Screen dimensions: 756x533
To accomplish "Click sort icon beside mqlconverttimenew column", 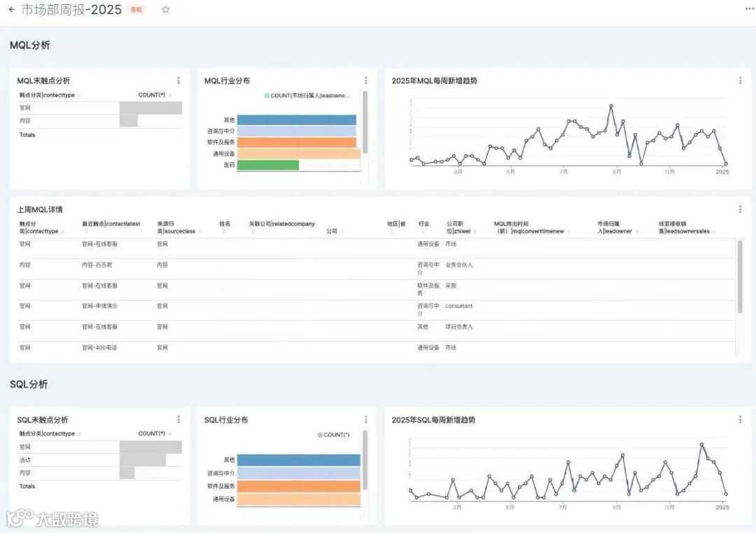I will [569, 232].
